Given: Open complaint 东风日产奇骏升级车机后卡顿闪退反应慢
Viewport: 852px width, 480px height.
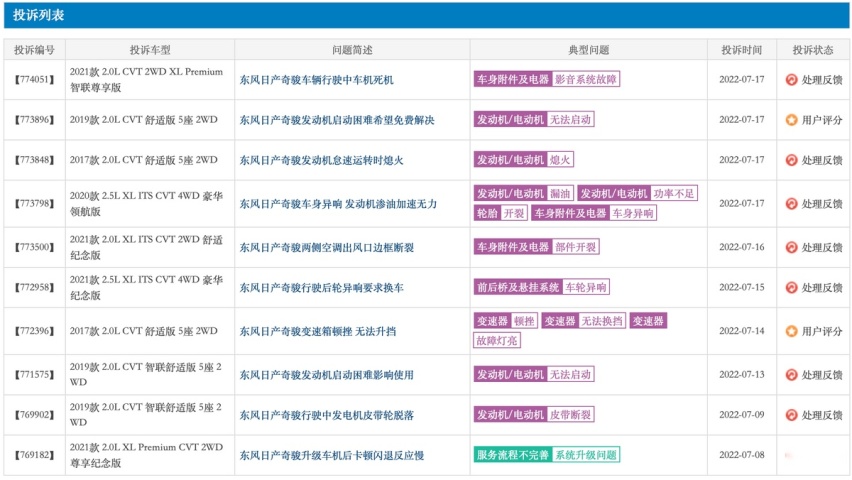Looking at the screenshot, I should pos(331,456).
